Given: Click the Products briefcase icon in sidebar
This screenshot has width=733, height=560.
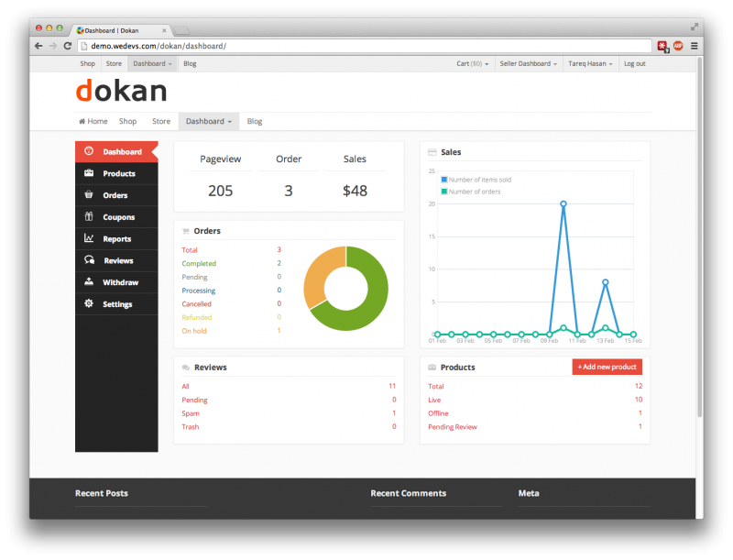Looking at the screenshot, I should [89, 173].
